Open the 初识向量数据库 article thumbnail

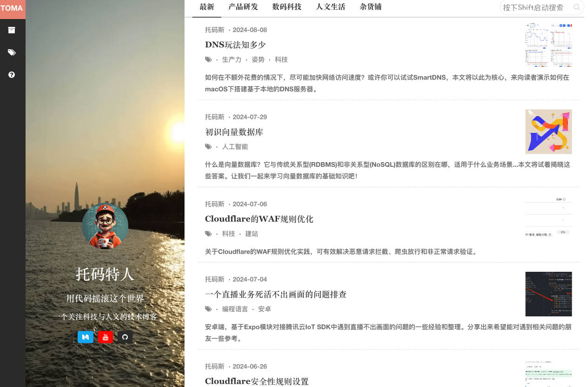pos(548,131)
